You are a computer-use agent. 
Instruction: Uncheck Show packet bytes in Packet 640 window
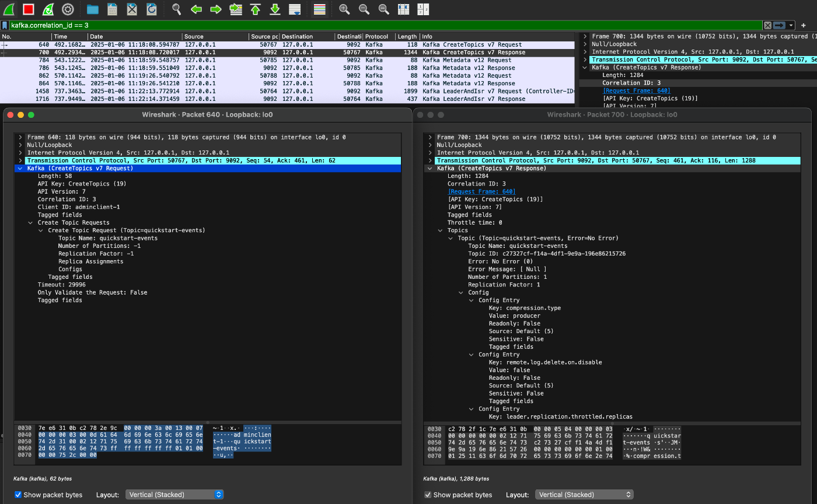18,495
